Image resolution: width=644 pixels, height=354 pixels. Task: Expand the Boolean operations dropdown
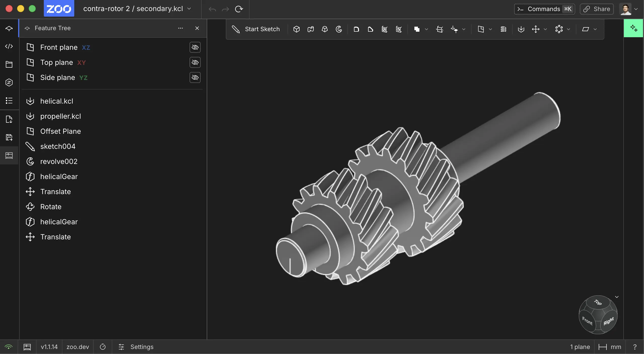pyautogui.click(x=426, y=29)
